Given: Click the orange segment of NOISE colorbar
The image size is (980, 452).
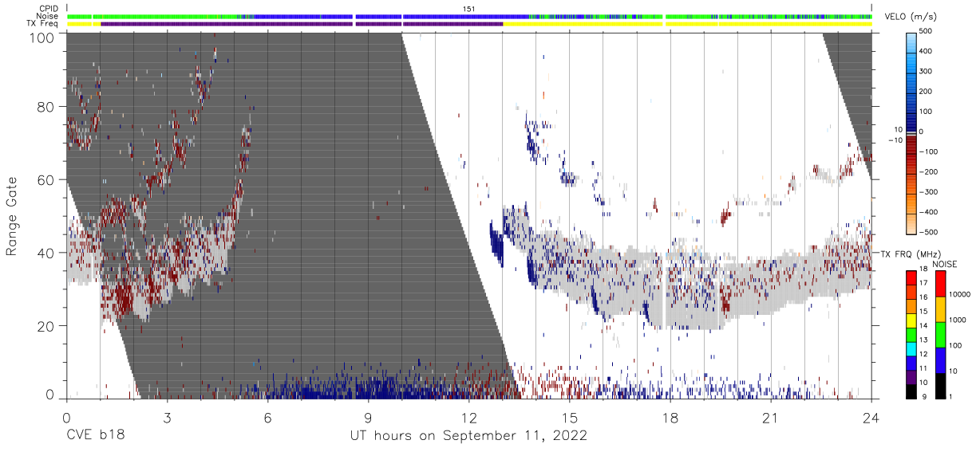Looking at the screenshot, I should pyautogui.click(x=941, y=309).
